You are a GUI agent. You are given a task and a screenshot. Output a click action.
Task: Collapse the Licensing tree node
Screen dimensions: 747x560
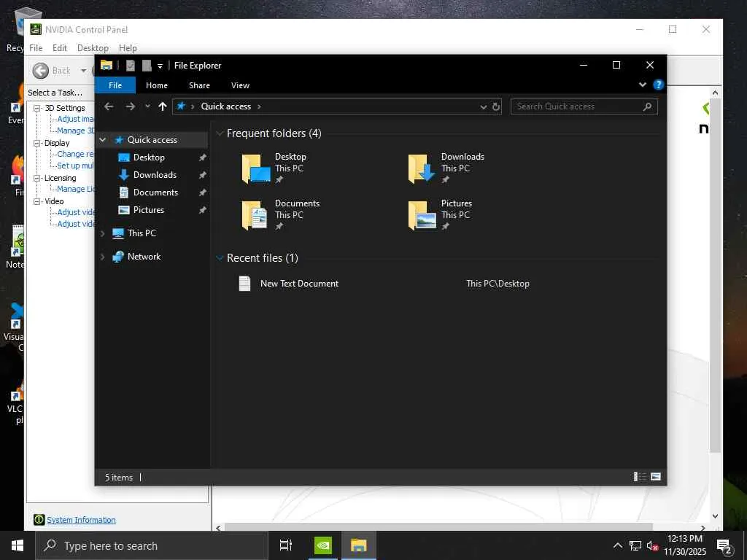coord(36,178)
